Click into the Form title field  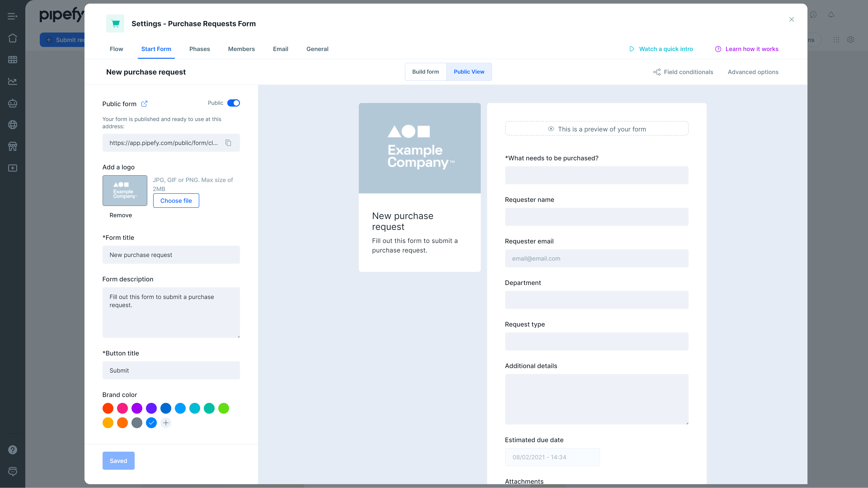pos(171,255)
